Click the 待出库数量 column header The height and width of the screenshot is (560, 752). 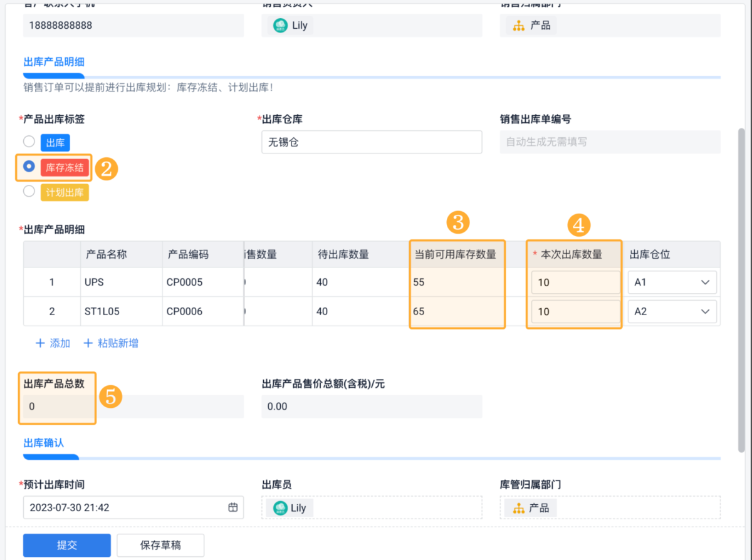tap(360, 254)
